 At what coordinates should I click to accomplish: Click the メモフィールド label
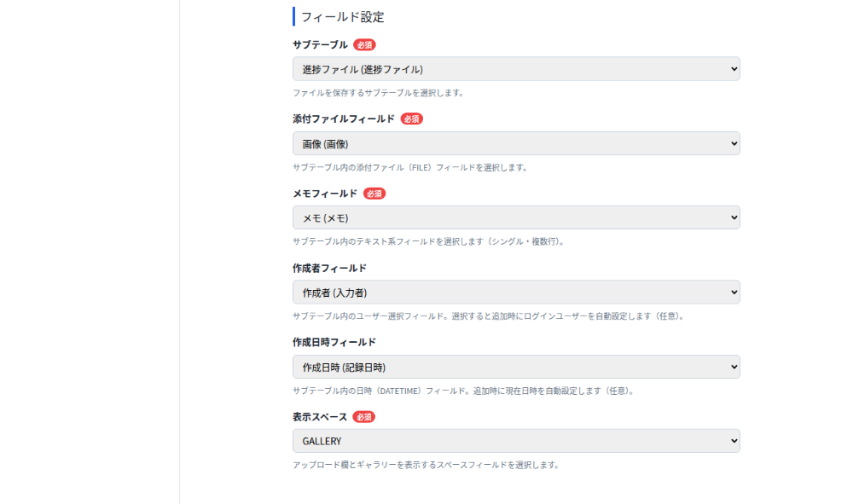click(x=325, y=194)
